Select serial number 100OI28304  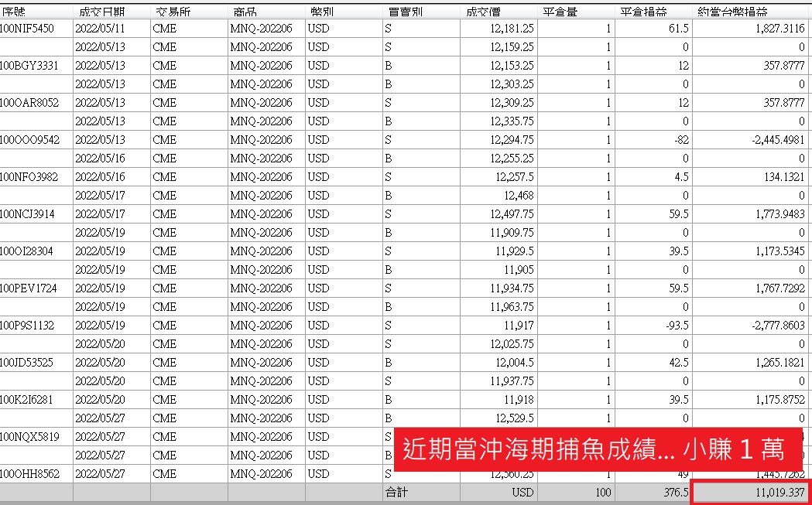[x=26, y=251]
